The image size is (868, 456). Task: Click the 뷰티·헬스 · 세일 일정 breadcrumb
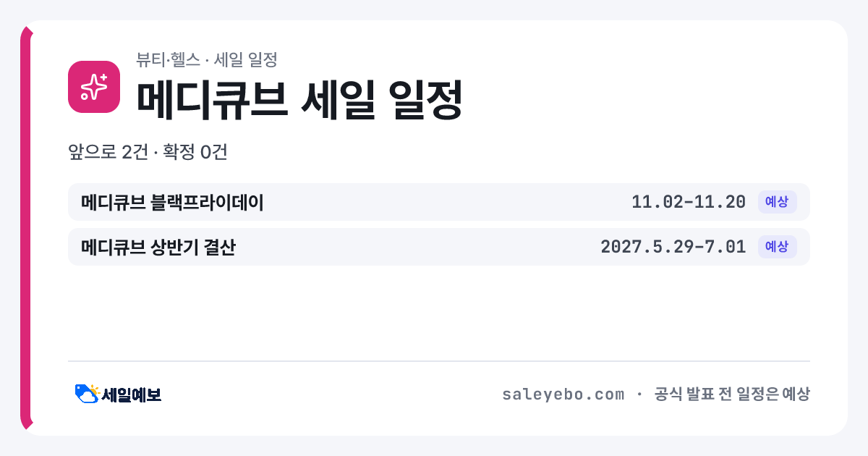(207, 59)
